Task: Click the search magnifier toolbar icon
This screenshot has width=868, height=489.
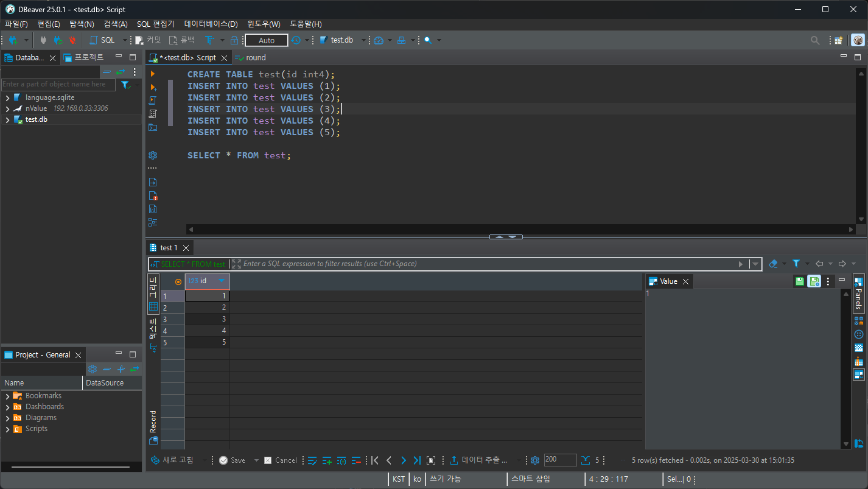Action: tap(428, 40)
